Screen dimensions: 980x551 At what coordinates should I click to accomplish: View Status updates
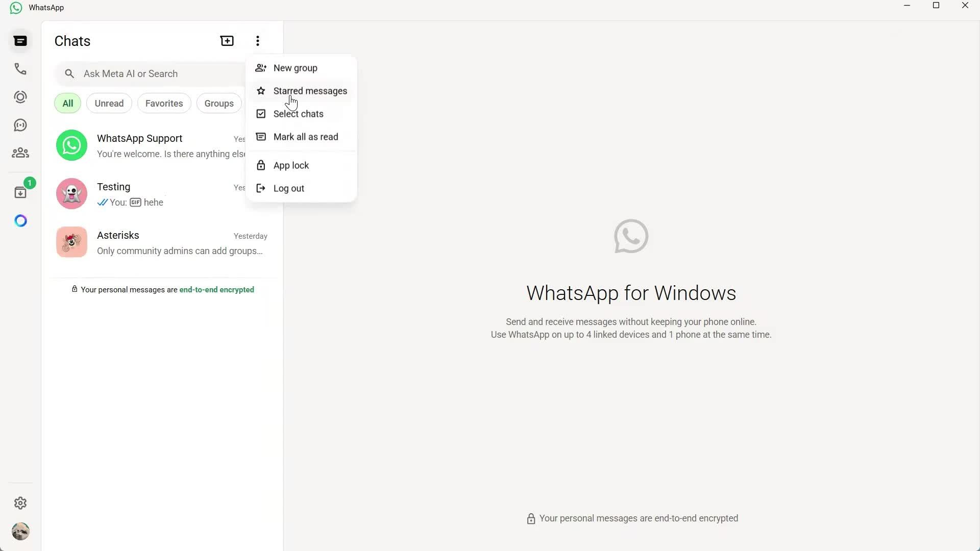pyautogui.click(x=20, y=97)
